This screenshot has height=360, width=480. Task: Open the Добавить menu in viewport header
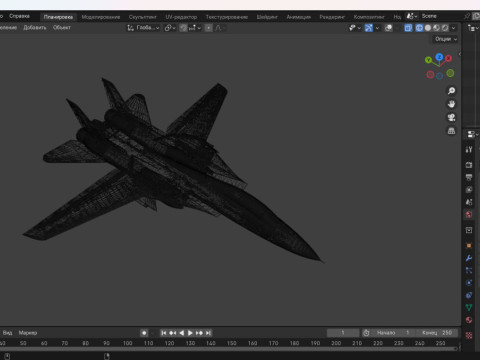click(x=35, y=28)
